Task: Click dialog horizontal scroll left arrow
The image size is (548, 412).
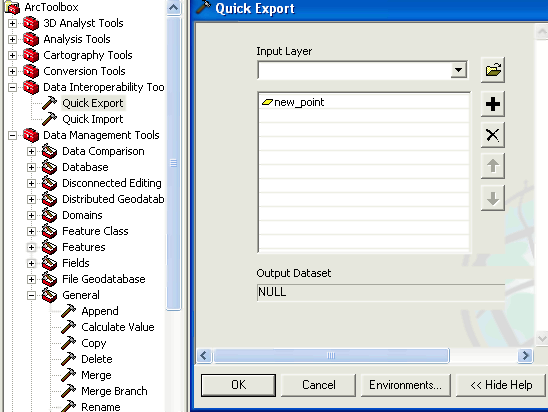Action: (204, 356)
